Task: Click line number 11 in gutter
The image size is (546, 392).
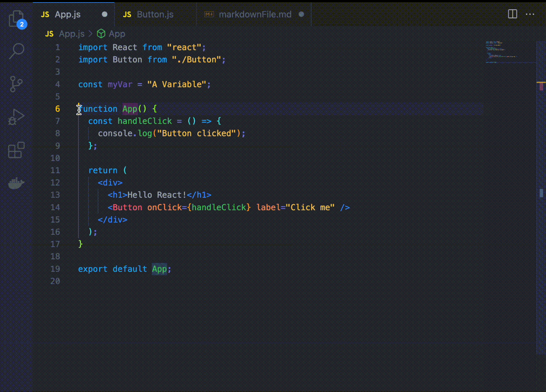Action: pos(55,170)
